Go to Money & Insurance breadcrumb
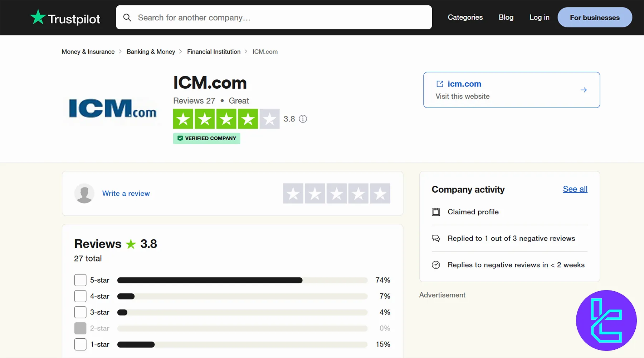Viewport: 644px width, 358px height. coord(88,52)
